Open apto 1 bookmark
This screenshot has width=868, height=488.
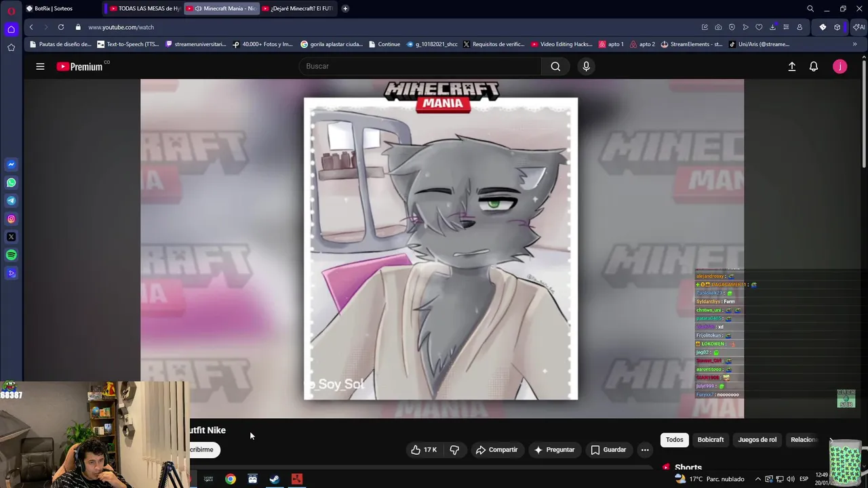(x=611, y=44)
